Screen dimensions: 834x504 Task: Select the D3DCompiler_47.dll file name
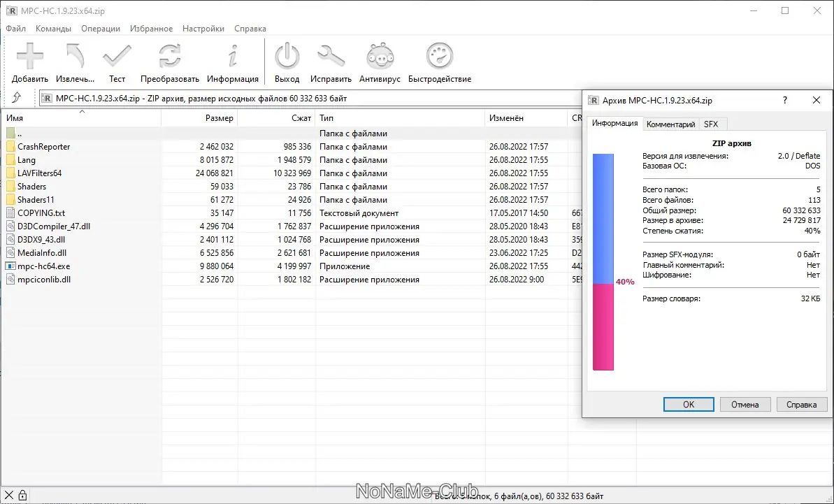(54, 226)
